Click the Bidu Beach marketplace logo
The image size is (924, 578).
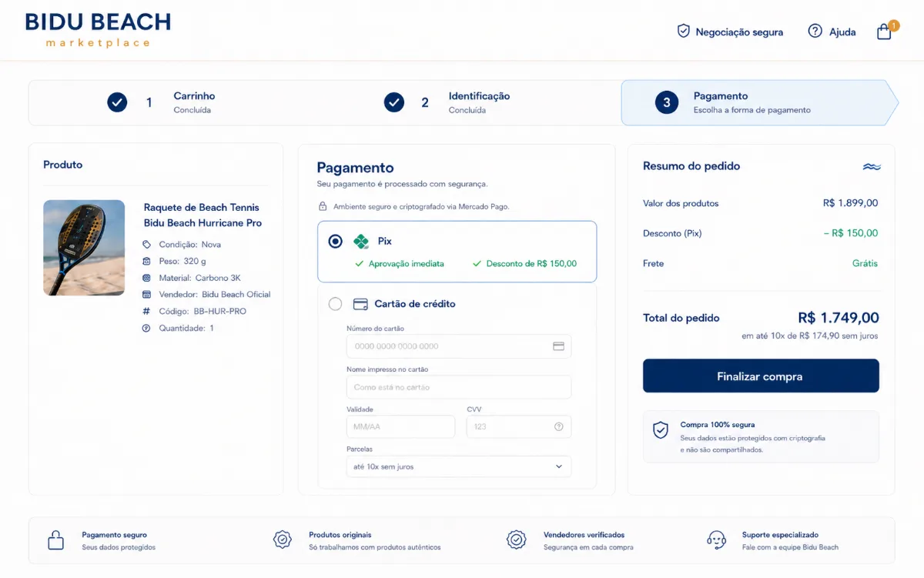pyautogui.click(x=98, y=30)
